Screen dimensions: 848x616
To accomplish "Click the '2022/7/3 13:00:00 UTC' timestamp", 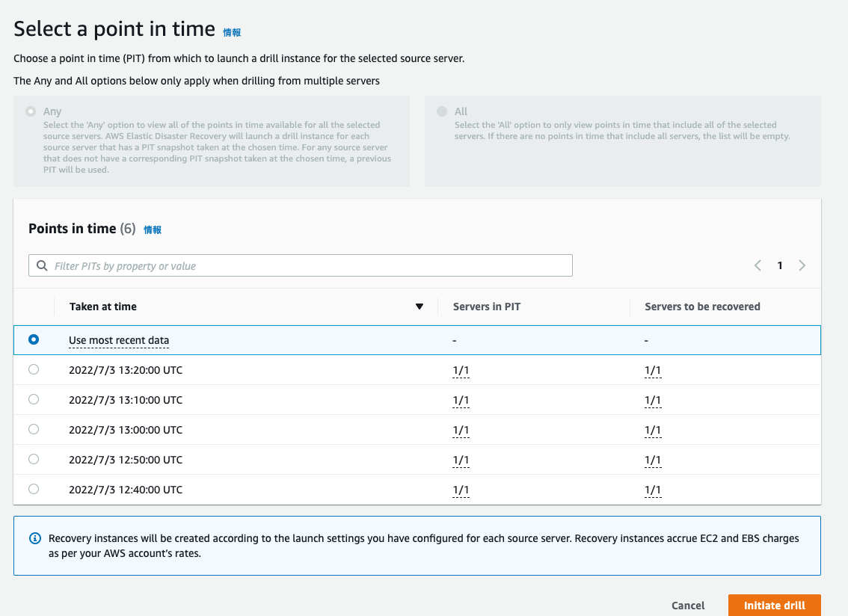I will (126, 429).
